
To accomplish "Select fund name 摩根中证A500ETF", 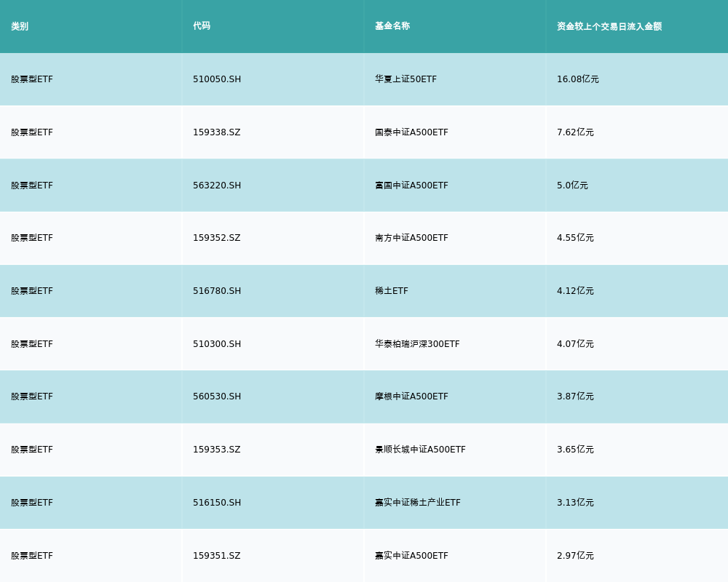I will click(411, 396).
